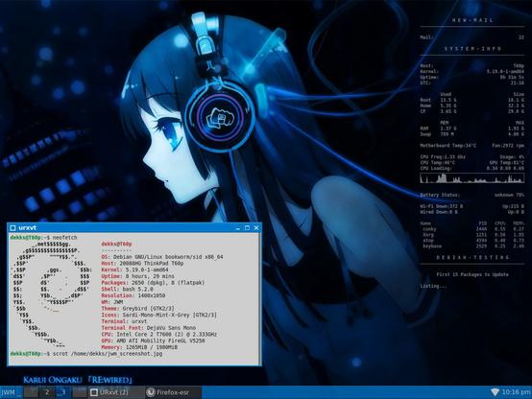Click the urxvt title bar text
Image resolution: width=532 pixels, height=399 pixels.
pos(27,228)
